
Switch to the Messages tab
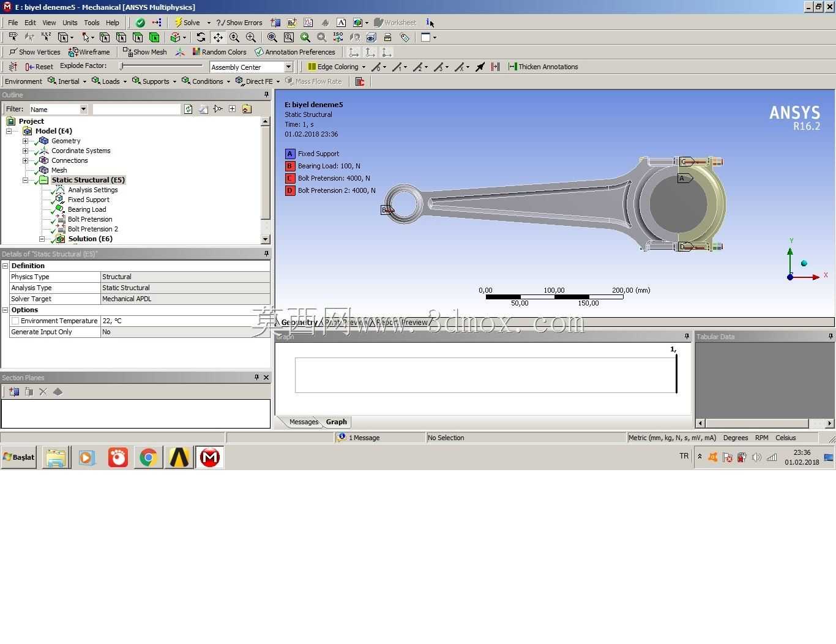[x=304, y=422]
